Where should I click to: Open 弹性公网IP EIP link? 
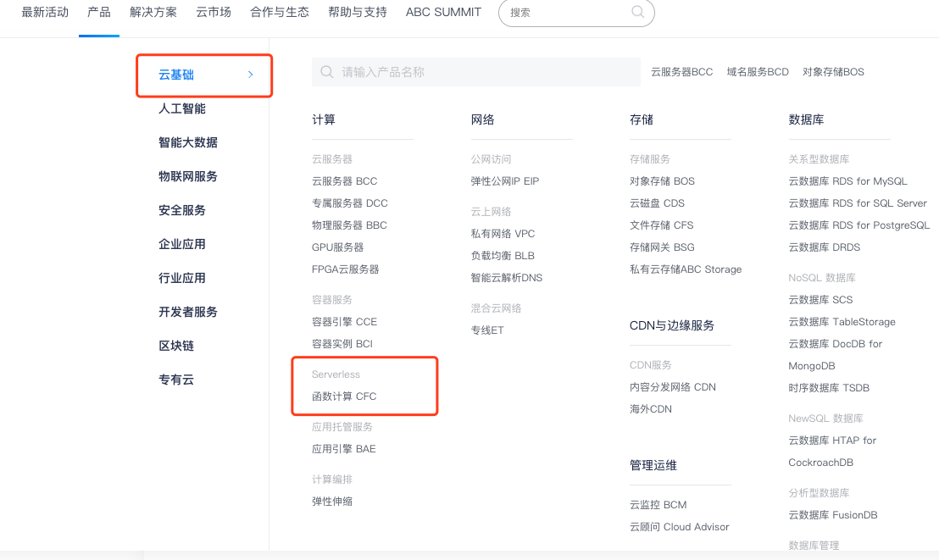(x=505, y=180)
